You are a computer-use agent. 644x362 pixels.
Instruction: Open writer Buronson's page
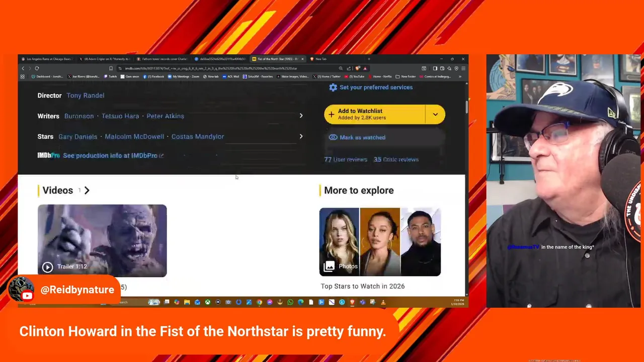pyautogui.click(x=79, y=116)
